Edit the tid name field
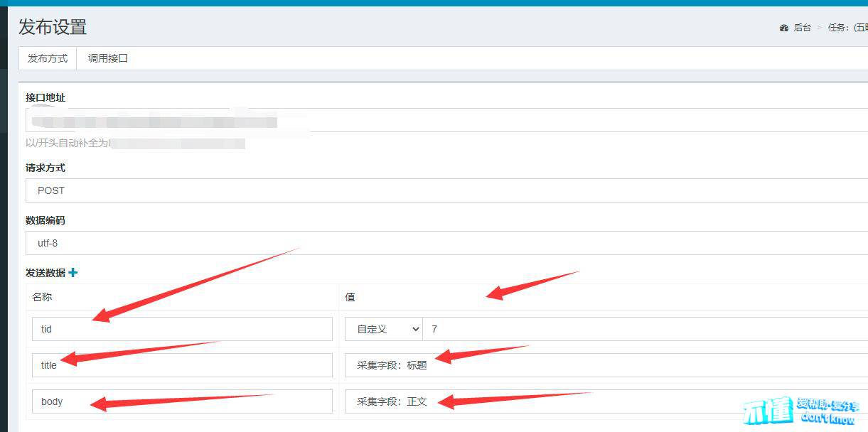Viewport: 868px width, 432px height. click(182, 329)
